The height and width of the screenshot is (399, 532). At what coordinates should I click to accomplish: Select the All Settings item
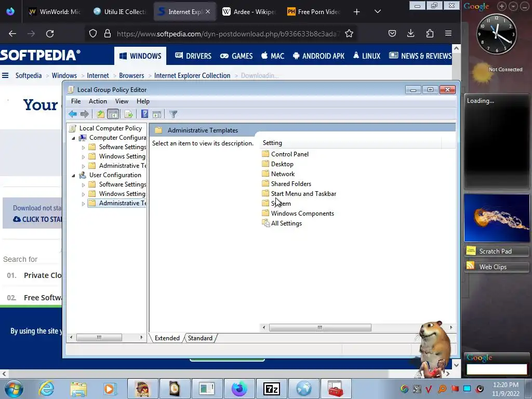click(x=282, y=223)
